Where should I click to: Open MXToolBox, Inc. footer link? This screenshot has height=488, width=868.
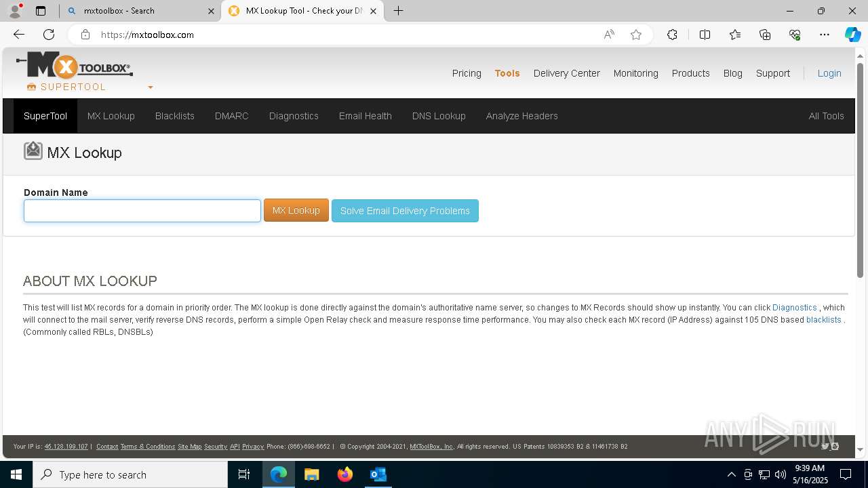pos(431,447)
